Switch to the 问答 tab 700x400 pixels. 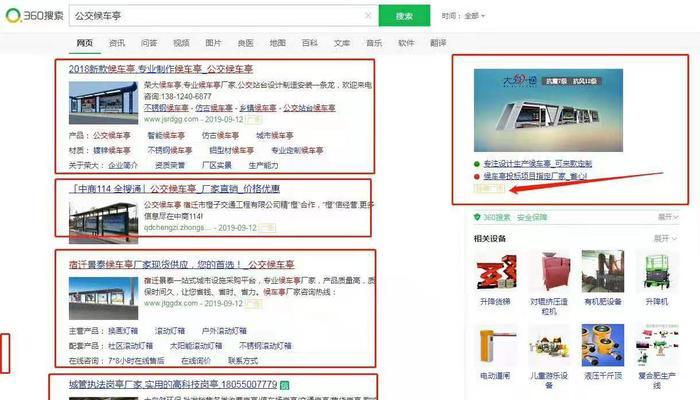pos(149,43)
